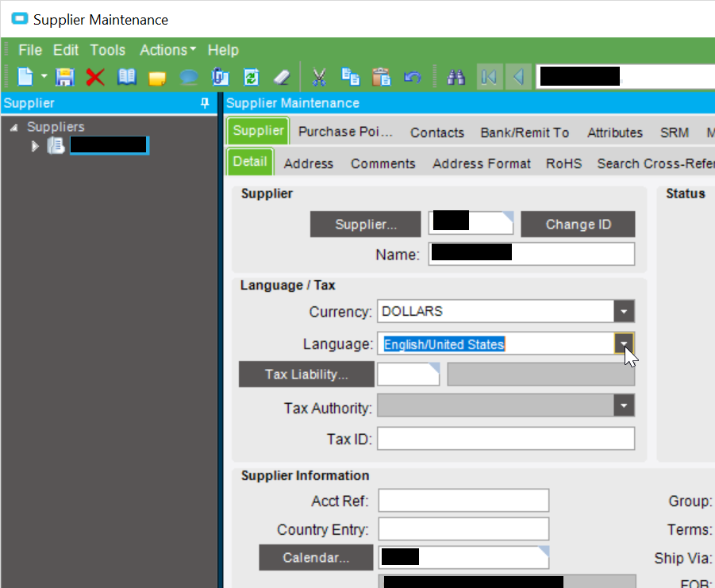
Task: Click into the Name field
Action: [x=531, y=253]
